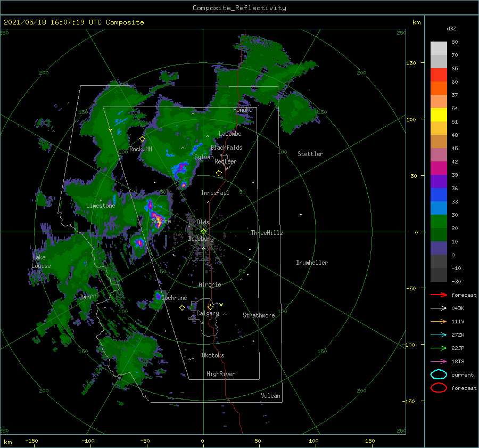Click the intense storm cell over Sundre
The image size is (479, 448).
click(158, 220)
